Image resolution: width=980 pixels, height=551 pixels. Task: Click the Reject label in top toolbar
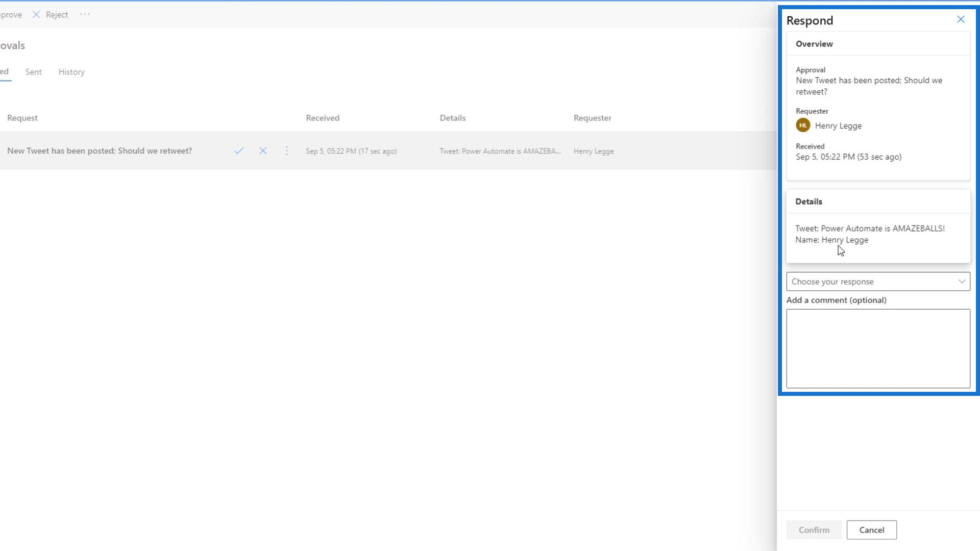57,15
